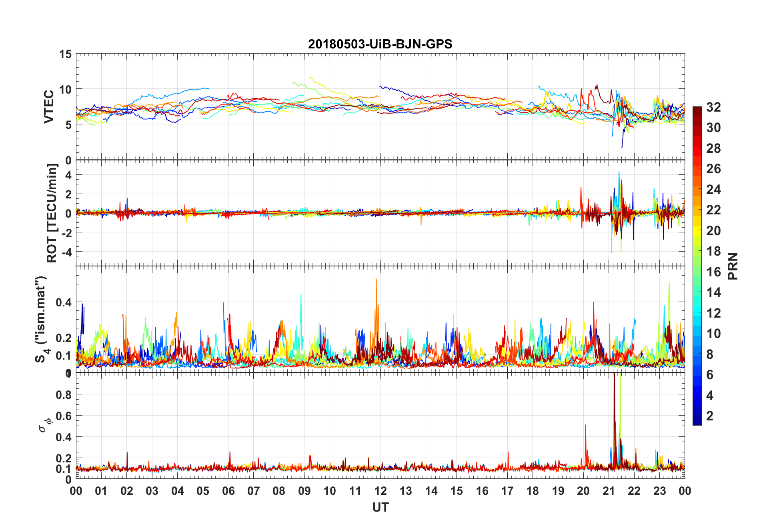Click sigma-phi axis tick label 0.6
This screenshot has height=532, width=761.
(64, 416)
